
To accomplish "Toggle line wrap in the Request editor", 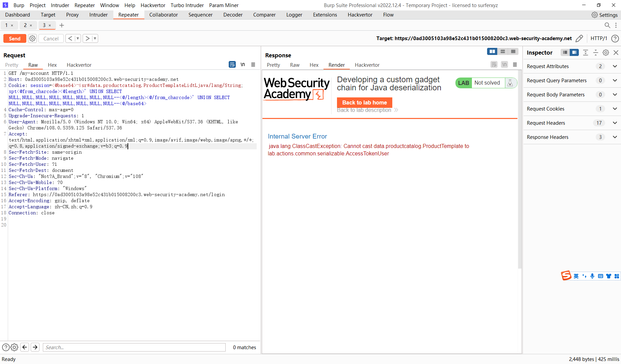I will point(232,64).
